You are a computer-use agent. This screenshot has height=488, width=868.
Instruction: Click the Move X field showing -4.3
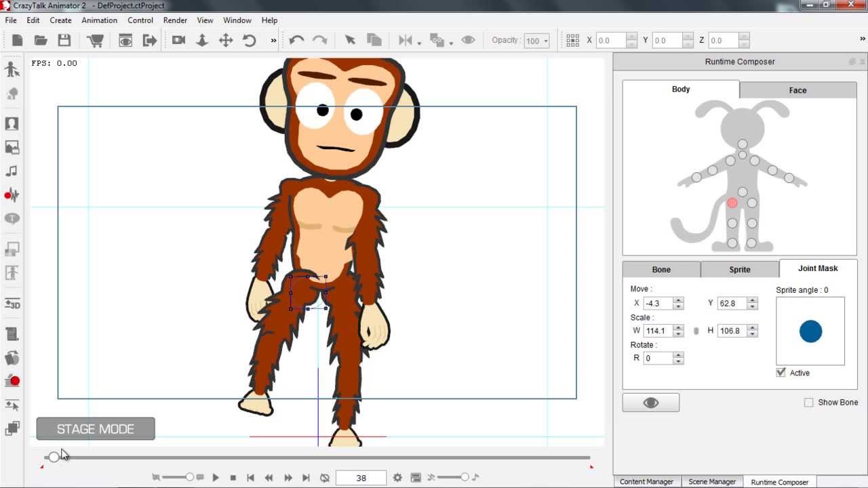point(658,303)
